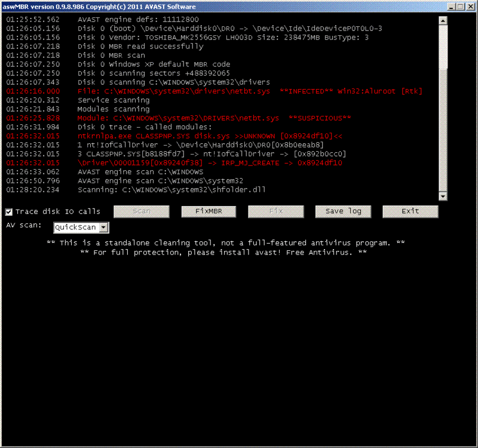Click the log scrollbar thumb
The image size is (478, 448).
pyautogui.click(x=443, y=47)
